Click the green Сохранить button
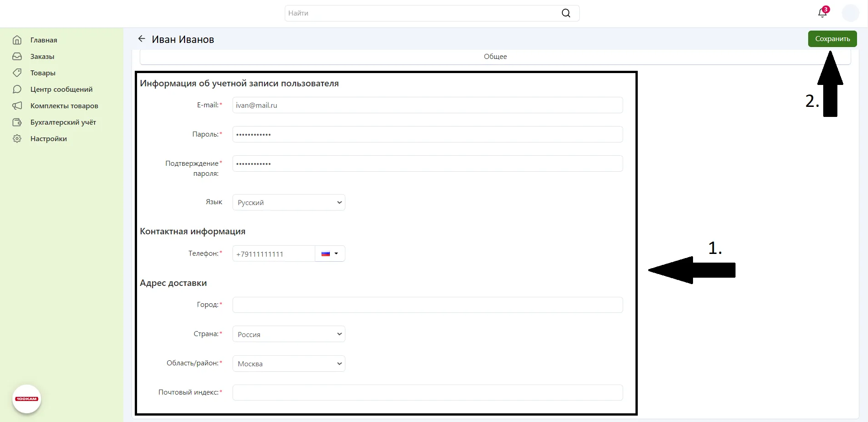868x422 pixels. (832, 39)
